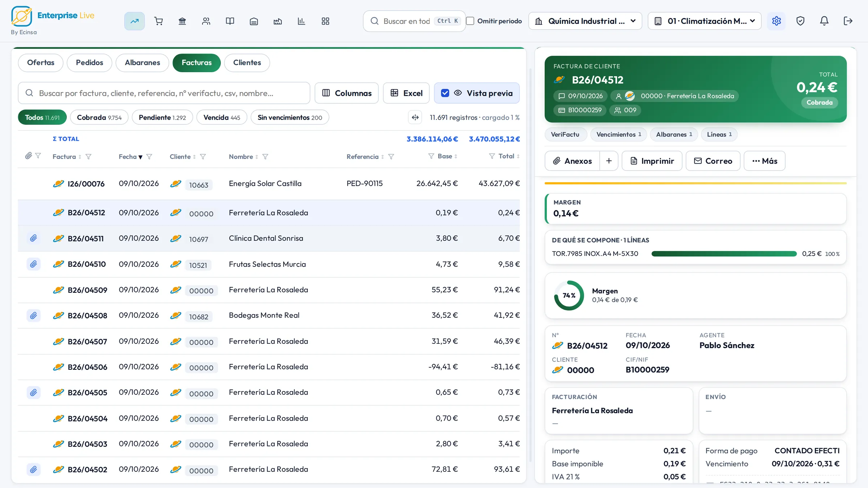The width and height of the screenshot is (868, 488).
Task: Open the notifications bell
Action: (x=824, y=21)
